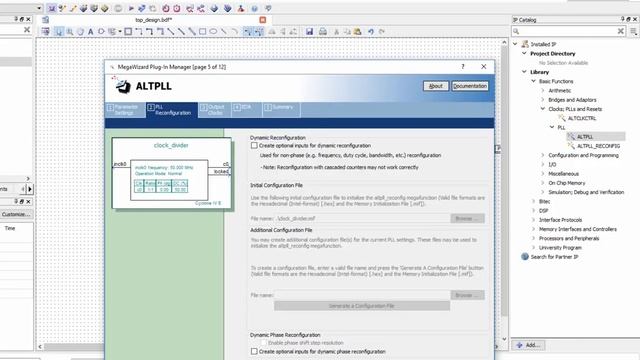Pick the Text tool marked A
The height and width of the screenshot is (360, 640).
click(x=91, y=31)
